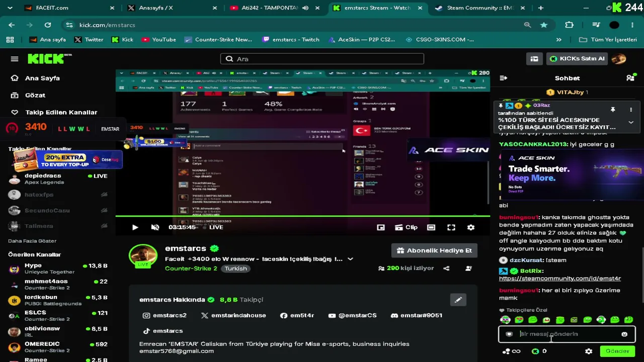Open video player settings gear
Viewport: 644px width, 362px height.
pos(471,227)
